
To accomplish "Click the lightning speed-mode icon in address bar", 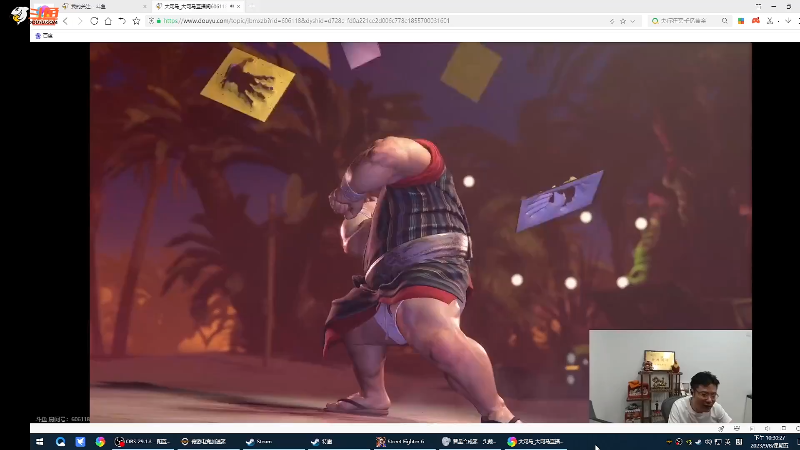I will point(612,21).
